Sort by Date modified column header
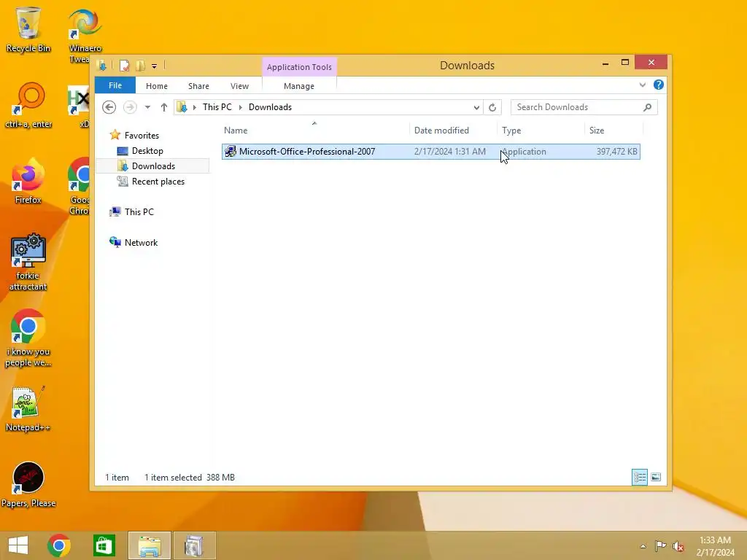The image size is (747, 560). pyautogui.click(x=452, y=130)
